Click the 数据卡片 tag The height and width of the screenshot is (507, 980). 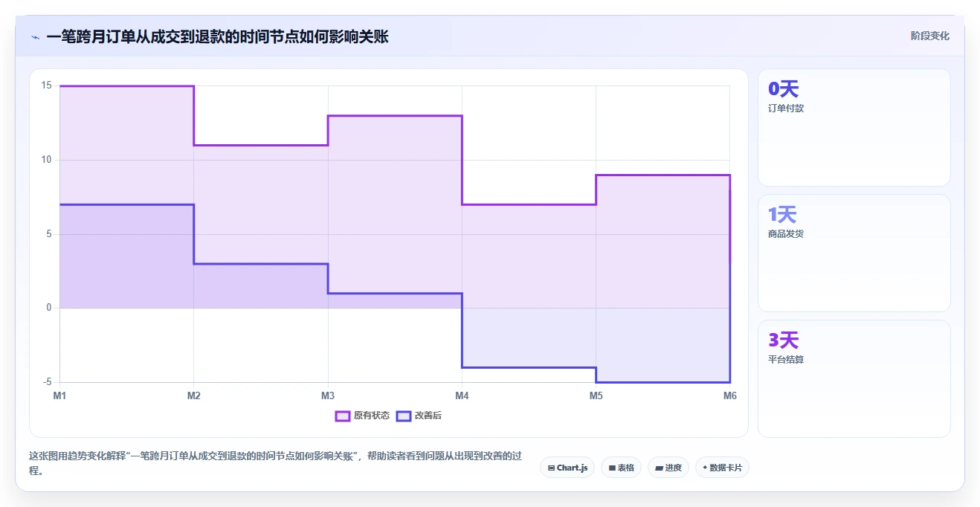click(722, 468)
